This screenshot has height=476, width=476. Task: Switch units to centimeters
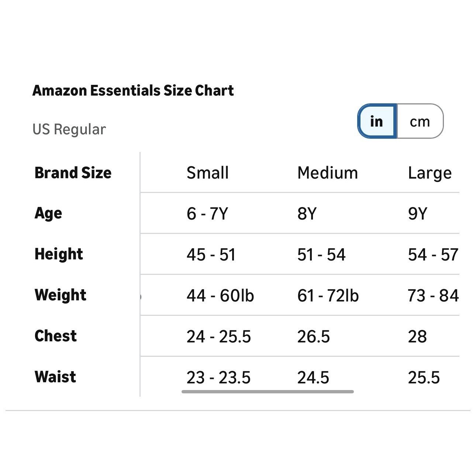[x=420, y=121]
